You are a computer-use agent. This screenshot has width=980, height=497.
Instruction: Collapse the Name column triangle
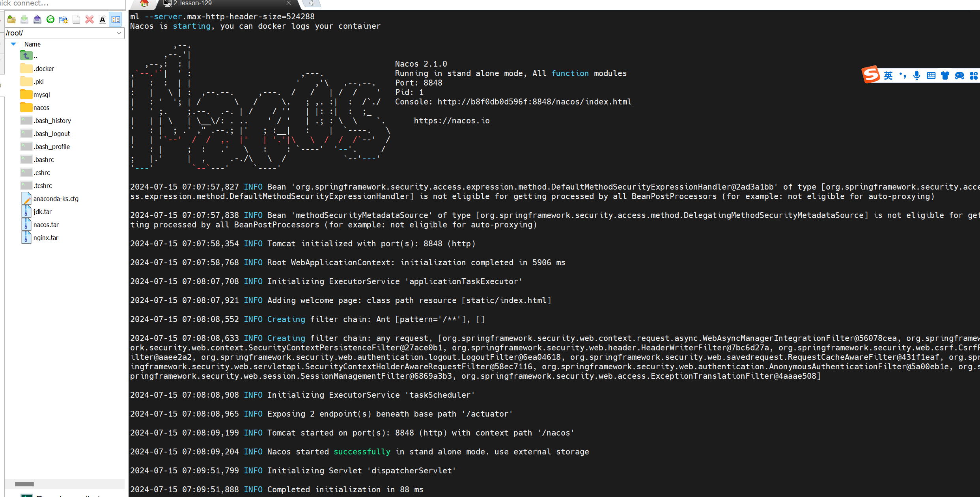tap(13, 44)
